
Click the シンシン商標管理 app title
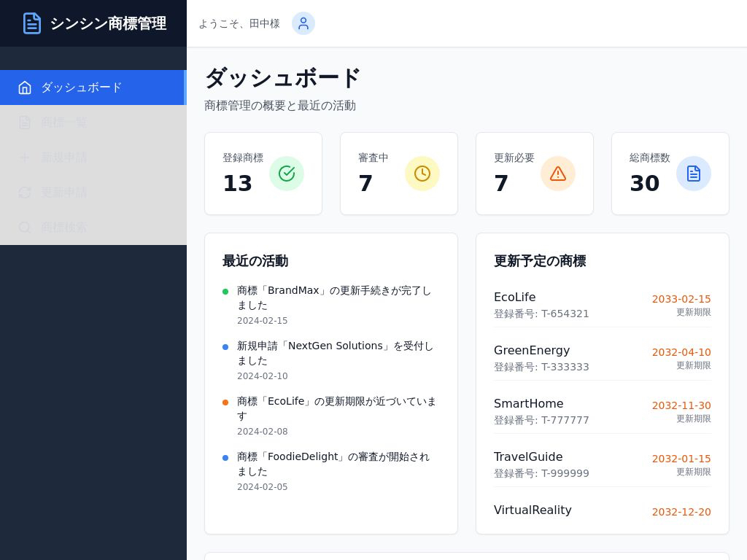coord(108,23)
